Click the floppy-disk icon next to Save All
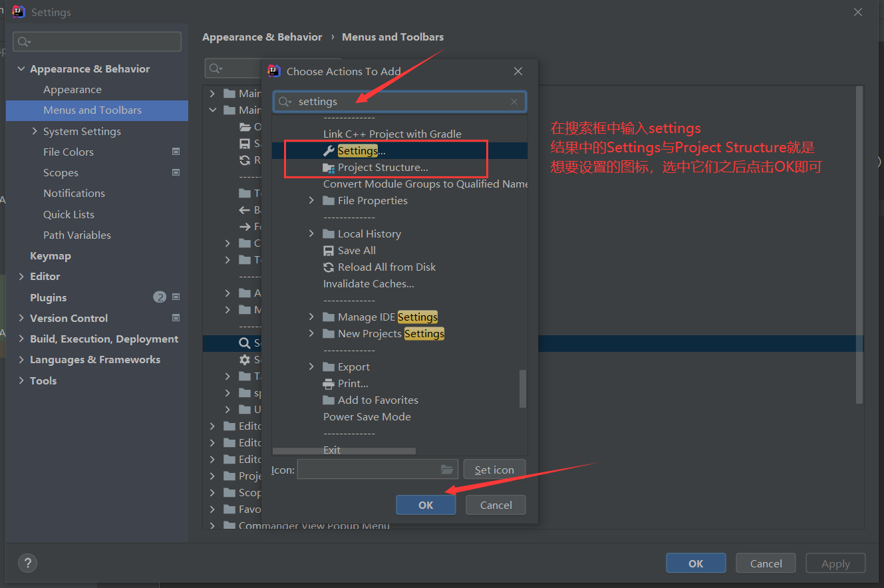 [x=329, y=251]
